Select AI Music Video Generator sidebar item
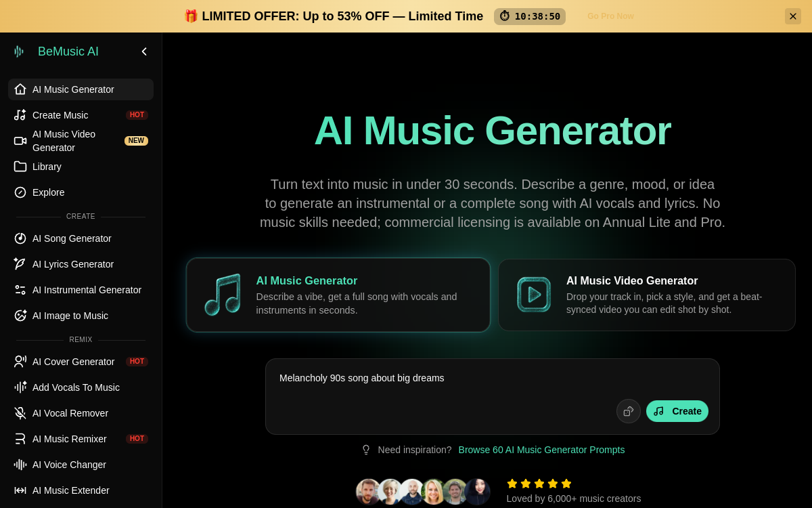The image size is (812, 508). [81, 141]
